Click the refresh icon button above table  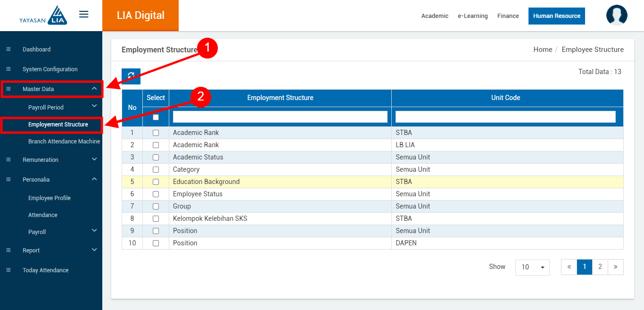pos(131,76)
